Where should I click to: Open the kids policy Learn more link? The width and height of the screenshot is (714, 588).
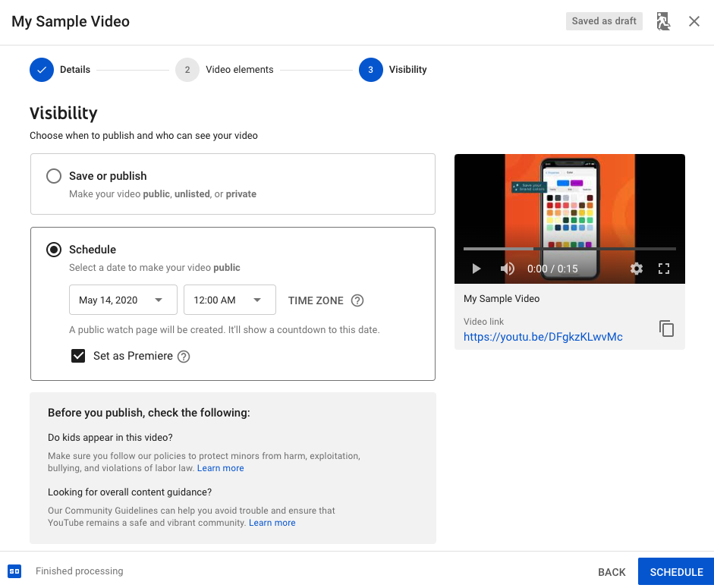coord(220,468)
